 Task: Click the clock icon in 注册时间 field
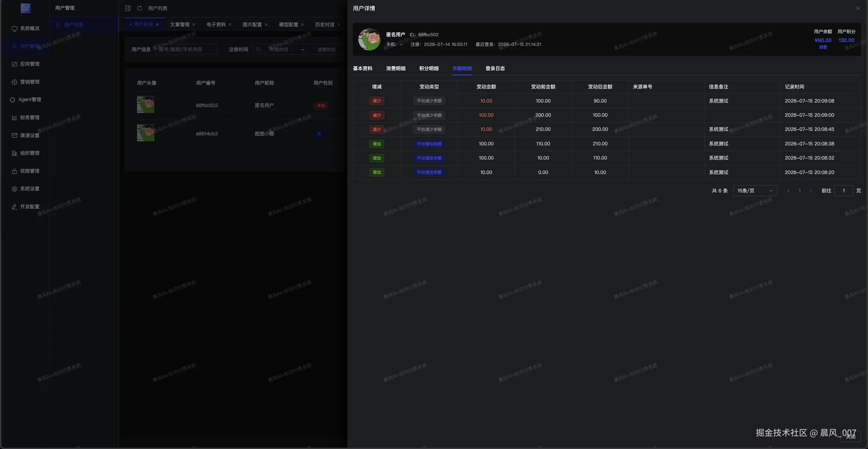click(x=258, y=50)
